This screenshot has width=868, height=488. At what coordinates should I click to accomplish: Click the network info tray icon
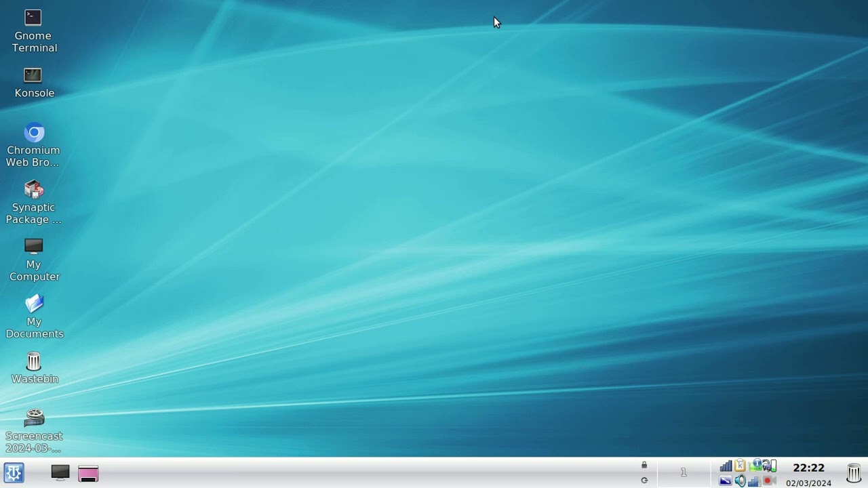755,465
